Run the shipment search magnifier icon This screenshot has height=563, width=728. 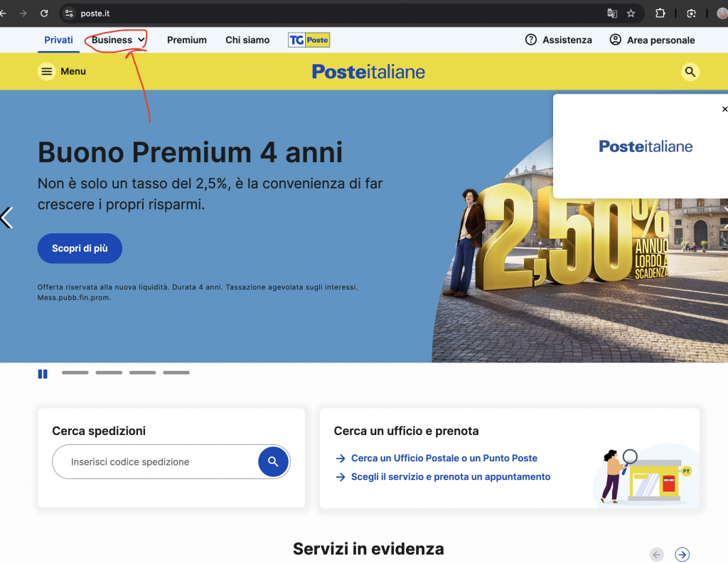coord(273,461)
